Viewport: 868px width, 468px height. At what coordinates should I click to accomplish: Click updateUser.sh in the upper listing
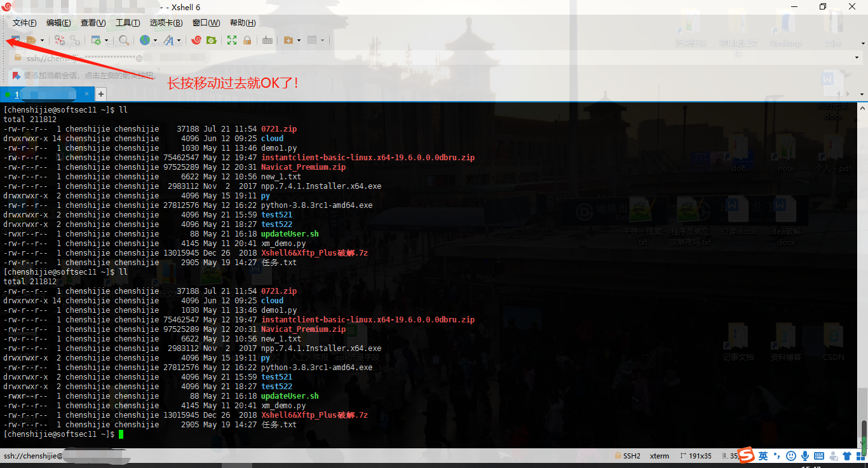290,234
